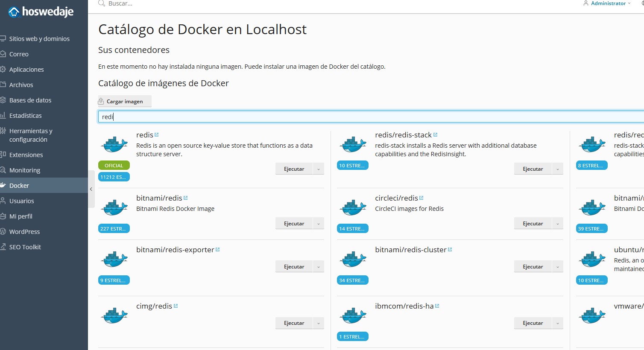Click the image catalog search field containing redi

point(371,117)
